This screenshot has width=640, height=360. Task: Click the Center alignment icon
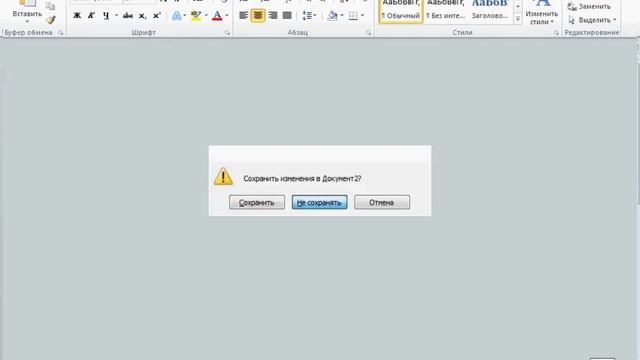(x=258, y=16)
